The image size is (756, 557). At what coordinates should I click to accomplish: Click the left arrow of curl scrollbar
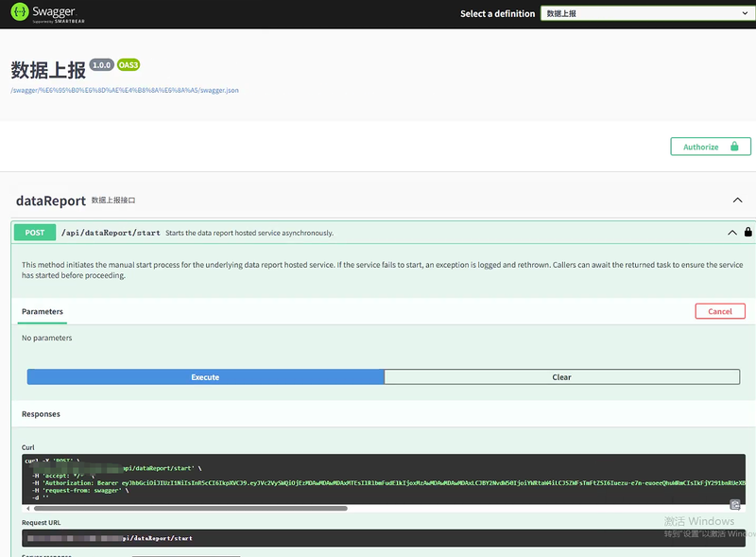(27, 509)
